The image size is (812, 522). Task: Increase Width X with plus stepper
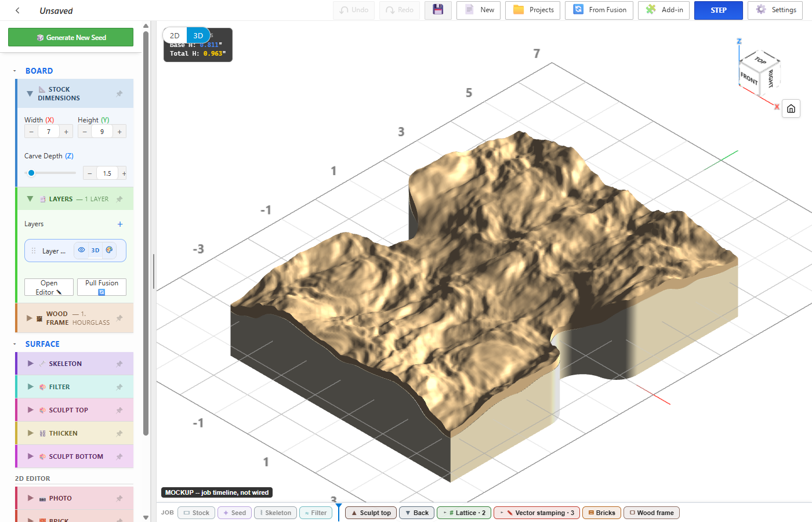coord(66,132)
